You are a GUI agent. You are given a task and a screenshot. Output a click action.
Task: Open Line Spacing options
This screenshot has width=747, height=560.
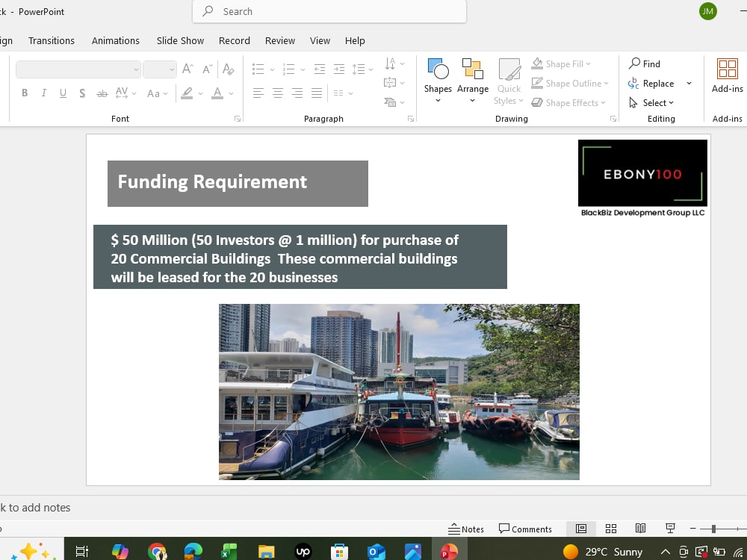(362, 69)
